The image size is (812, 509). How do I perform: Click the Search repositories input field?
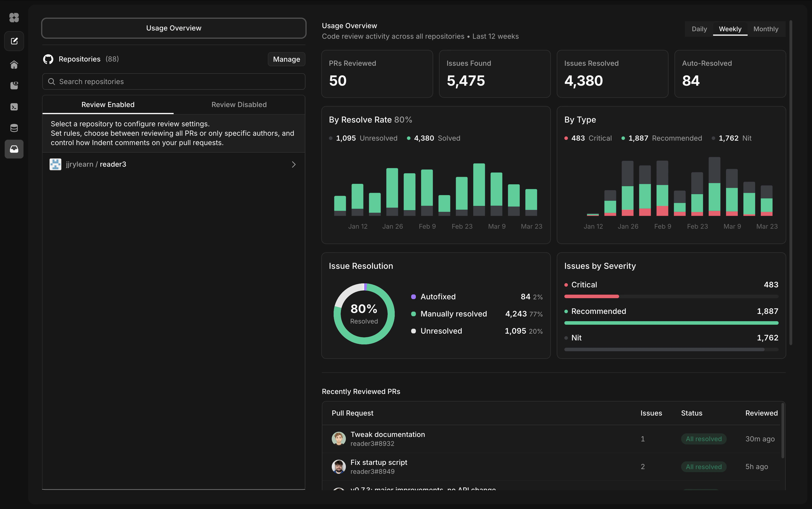[173, 81]
